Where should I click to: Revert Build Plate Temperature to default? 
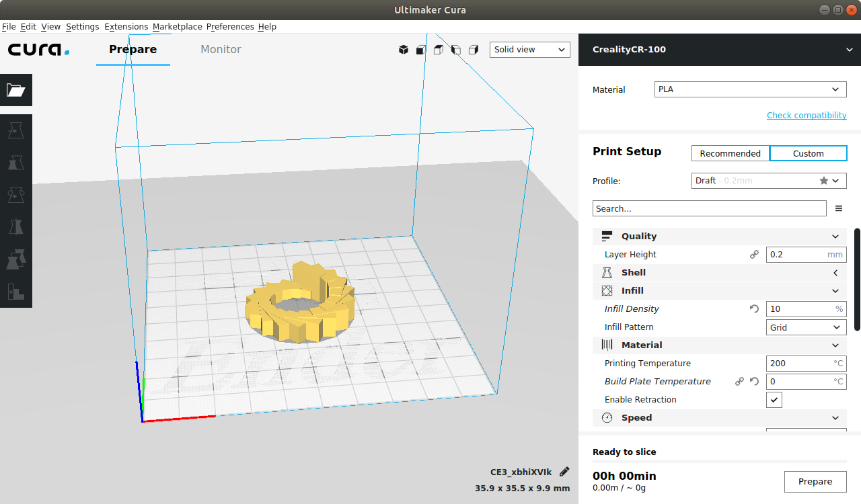click(754, 382)
